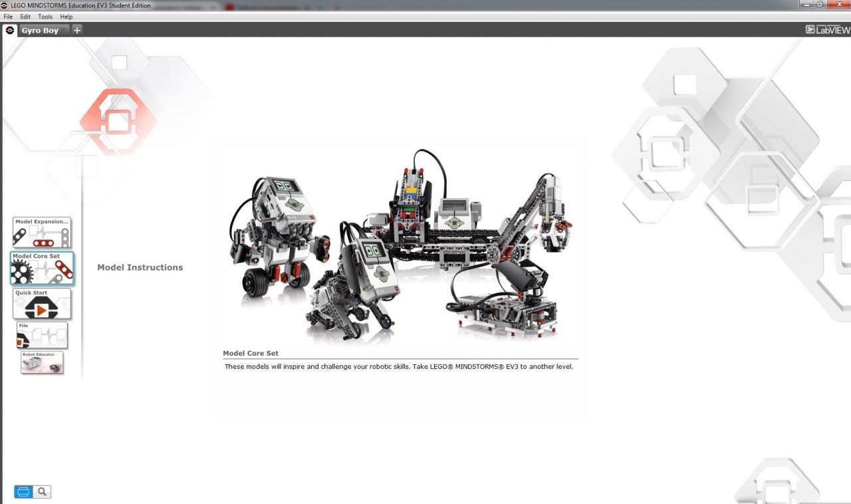Open the File section icon in the sidebar
The image size is (851, 504).
coord(42,335)
